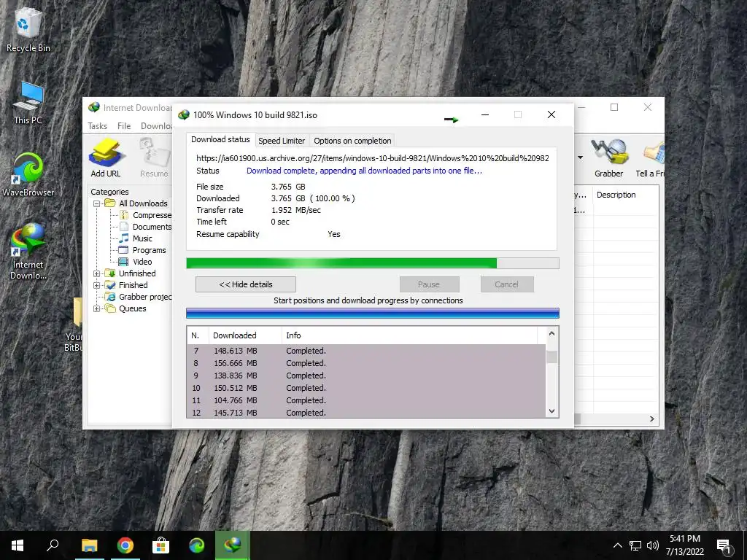Select connection row 9 with 138.836 MB
The height and width of the screenshot is (560, 747).
click(366, 376)
